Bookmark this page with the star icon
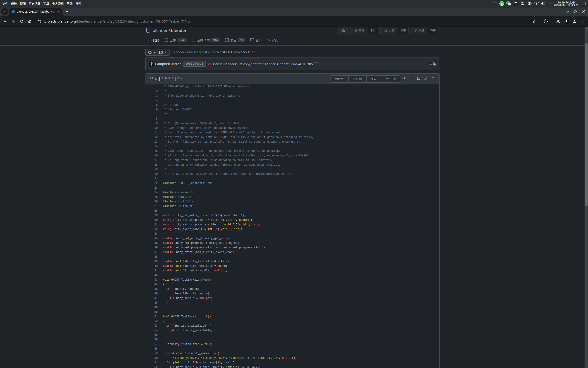Viewport: 588px width, 368px height. (x=534, y=21)
